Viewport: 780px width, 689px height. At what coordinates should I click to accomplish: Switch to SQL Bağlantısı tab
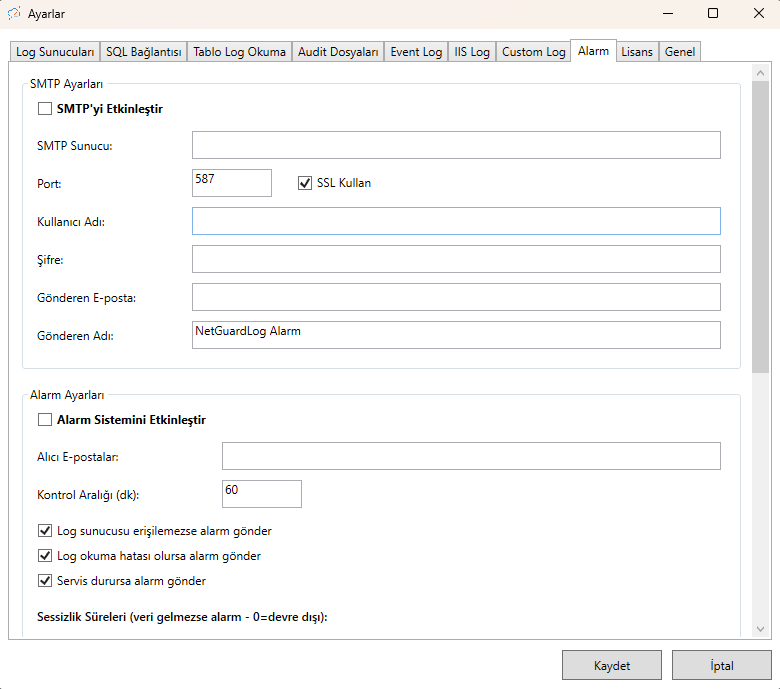(144, 52)
